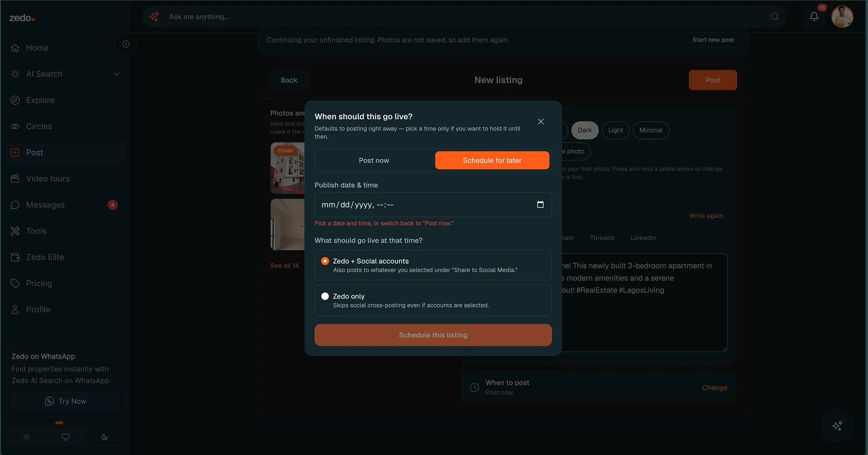Click the Zedo logo
The height and width of the screenshot is (455, 868).
(x=22, y=18)
